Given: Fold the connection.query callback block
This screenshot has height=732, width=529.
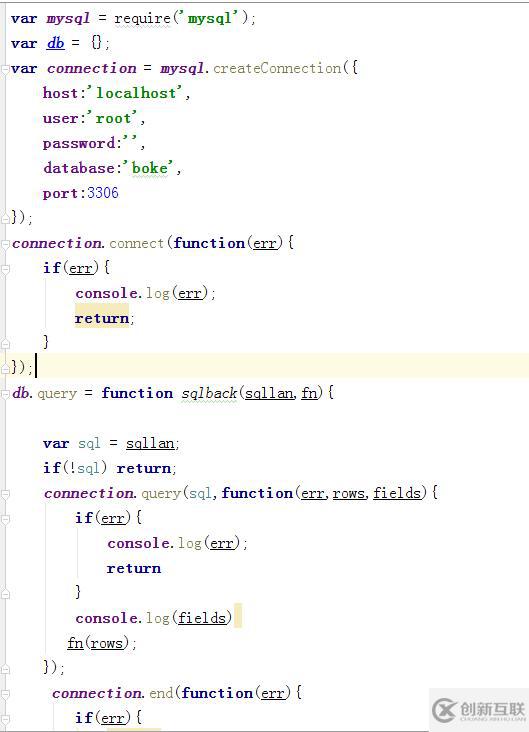Looking at the screenshot, I should [x=5, y=494].
